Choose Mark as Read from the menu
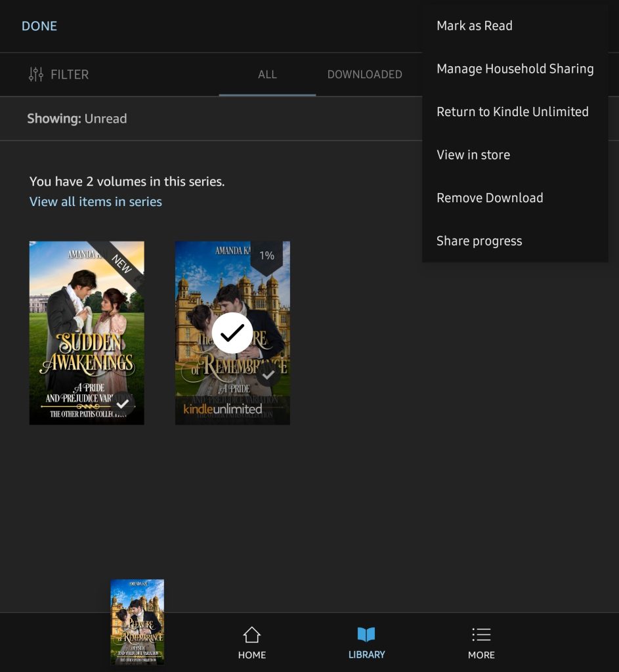Screen dimensions: 619x672 (x=475, y=26)
